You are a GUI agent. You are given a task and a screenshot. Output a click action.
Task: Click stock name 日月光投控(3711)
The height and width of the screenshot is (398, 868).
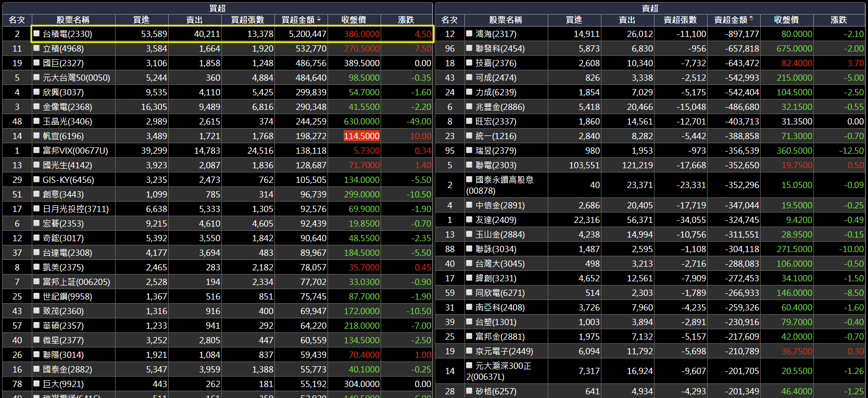tap(76, 209)
